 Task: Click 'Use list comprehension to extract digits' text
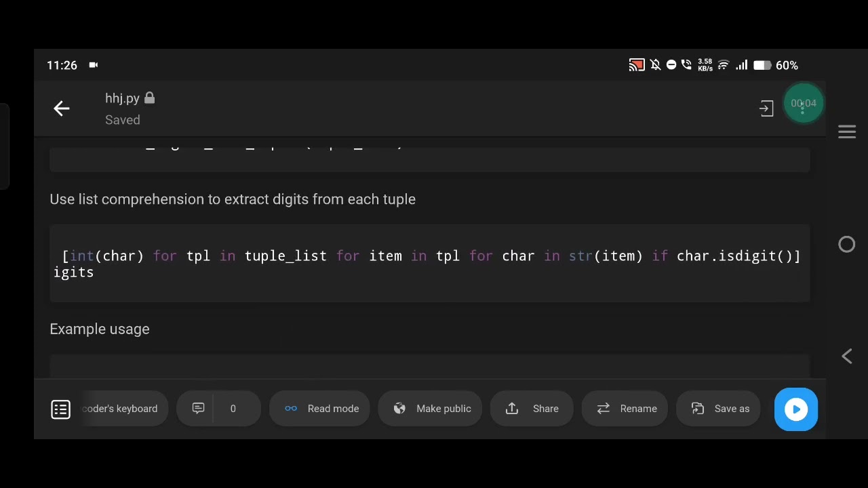click(x=233, y=199)
